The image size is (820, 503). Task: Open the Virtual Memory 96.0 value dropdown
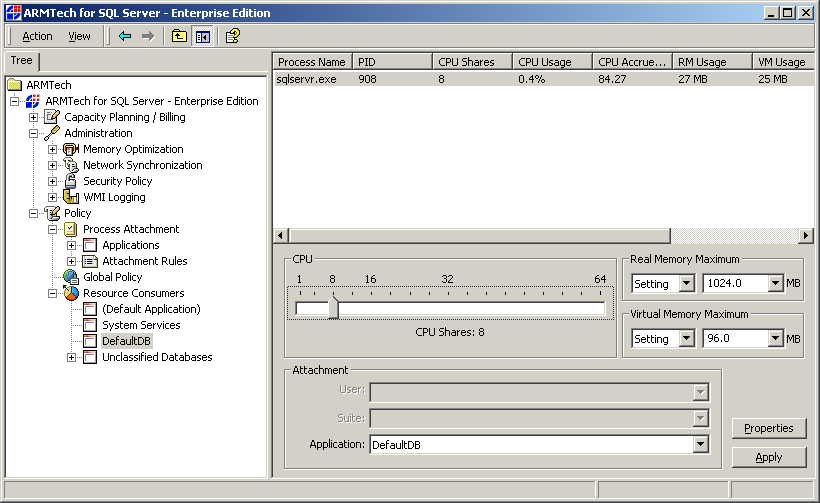pos(775,339)
